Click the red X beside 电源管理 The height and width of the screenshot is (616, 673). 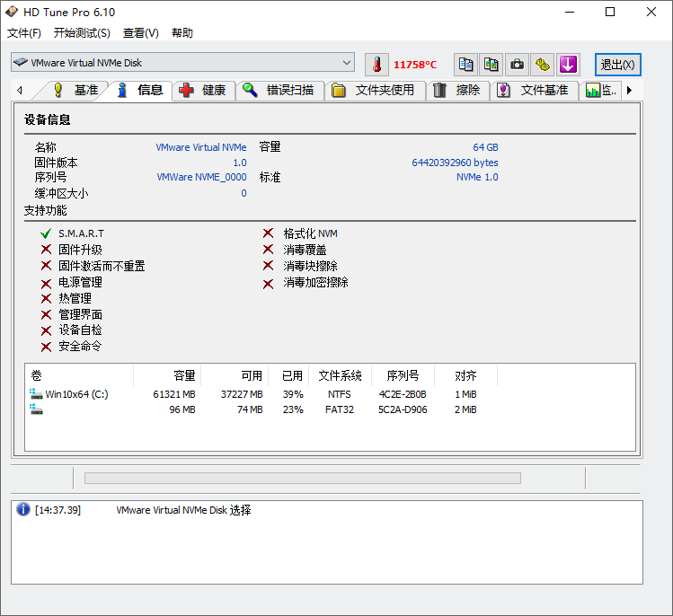[x=46, y=284]
